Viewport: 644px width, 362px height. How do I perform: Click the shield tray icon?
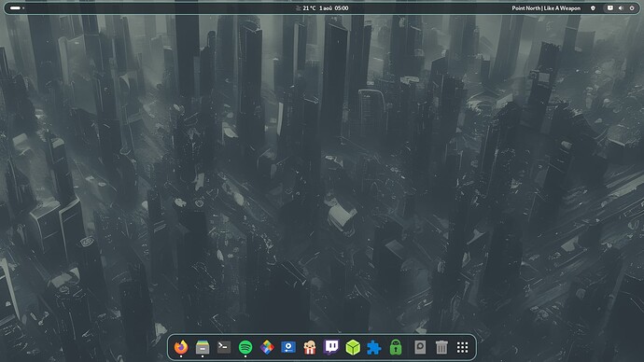[x=593, y=7]
